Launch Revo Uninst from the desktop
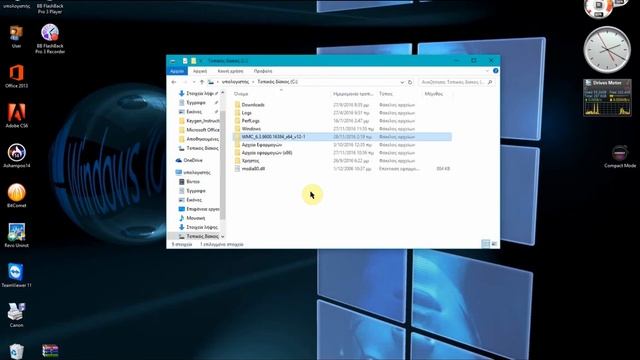 pos(16,236)
